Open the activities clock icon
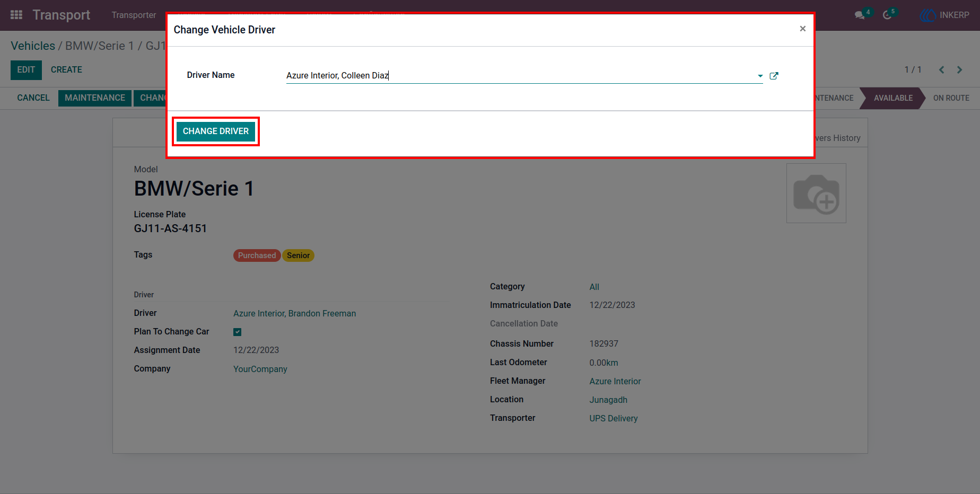980x494 pixels. tap(887, 15)
